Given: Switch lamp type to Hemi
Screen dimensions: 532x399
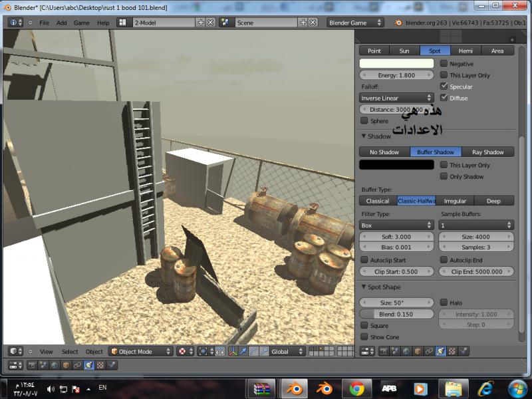Looking at the screenshot, I should click(465, 51).
